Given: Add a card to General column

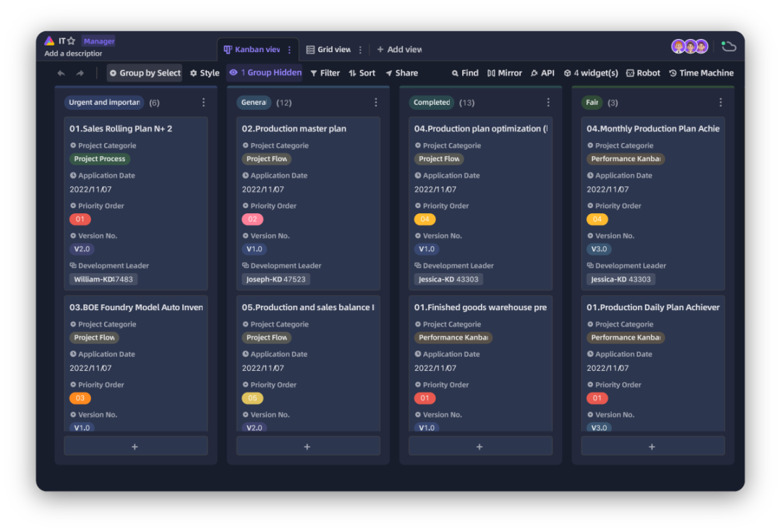Looking at the screenshot, I should [x=308, y=447].
